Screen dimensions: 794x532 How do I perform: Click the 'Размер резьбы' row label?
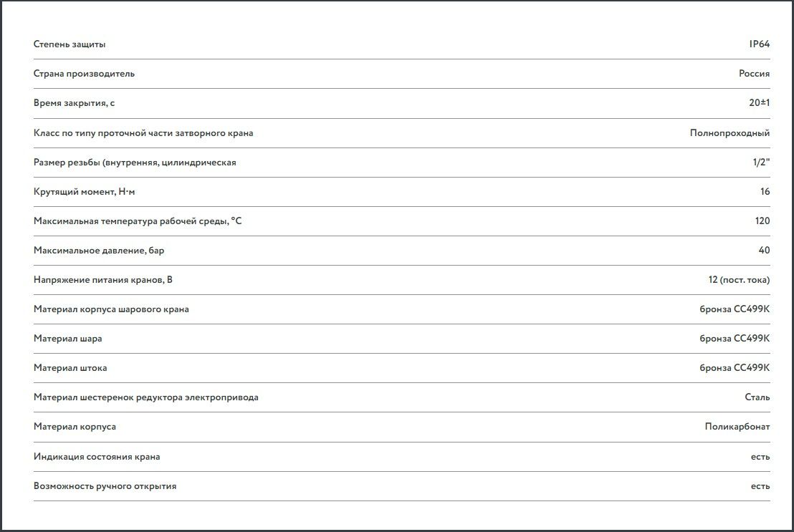coord(135,163)
